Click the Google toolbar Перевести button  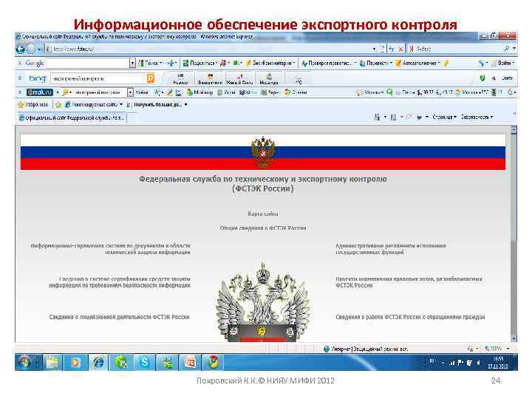tap(376, 63)
